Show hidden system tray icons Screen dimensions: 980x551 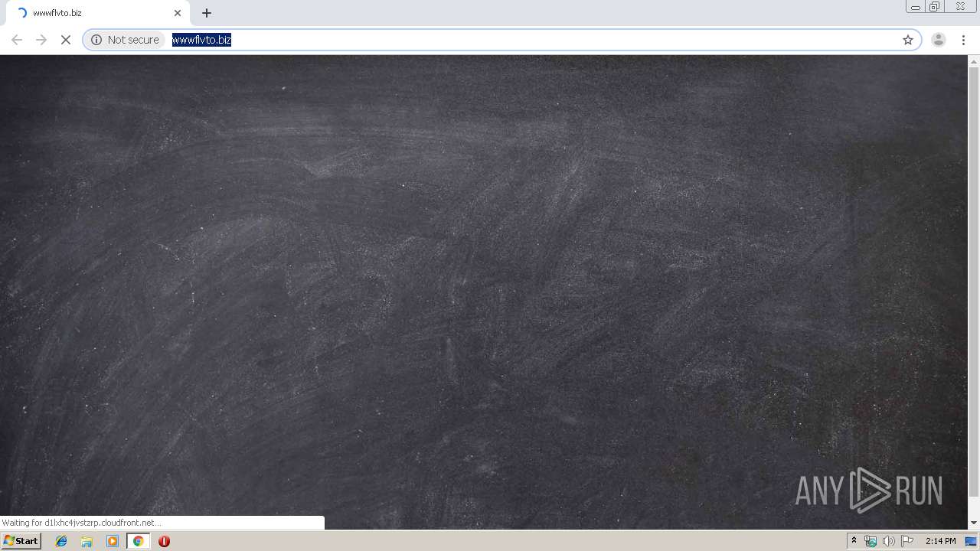point(854,541)
